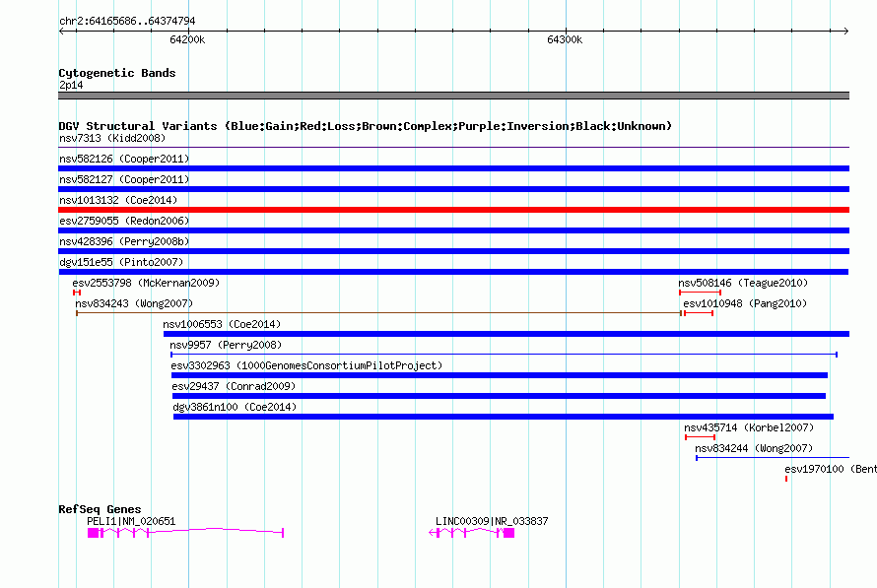The height and width of the screenshot is (588, 877).
Task: Select the nsv582127 (Cooper2011) blue bar
Action: coord(453,189)
